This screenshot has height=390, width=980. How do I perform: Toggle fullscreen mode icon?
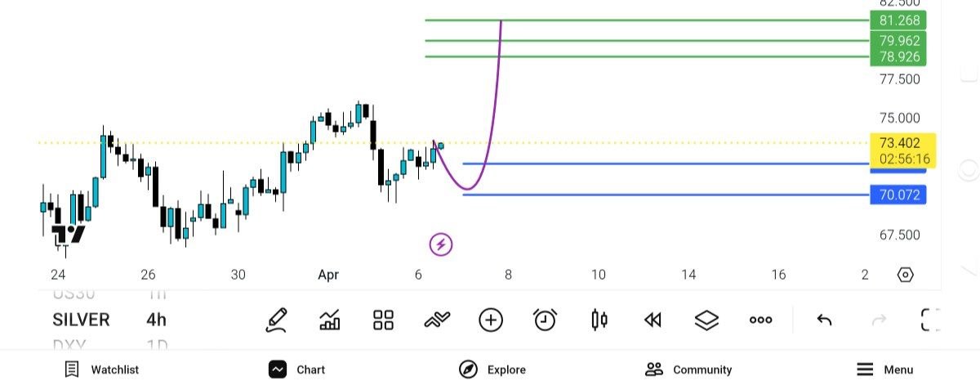click(x=930, y=320)
